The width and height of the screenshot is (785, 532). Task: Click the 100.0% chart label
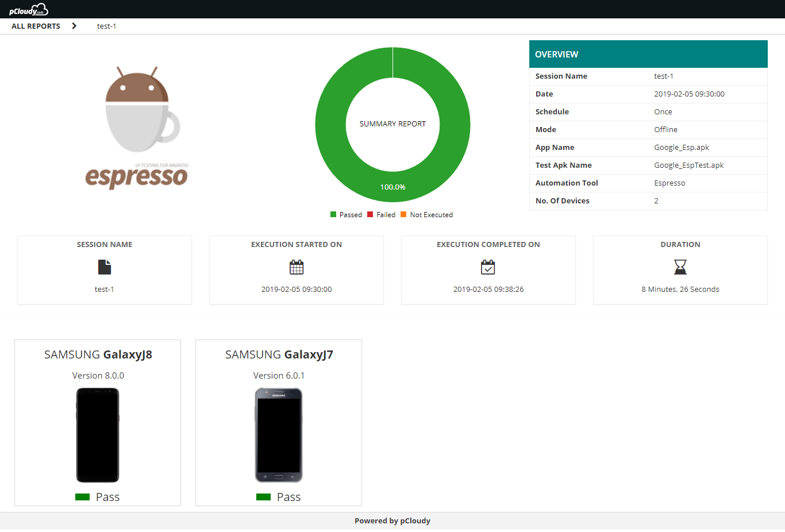pos(392,187)
